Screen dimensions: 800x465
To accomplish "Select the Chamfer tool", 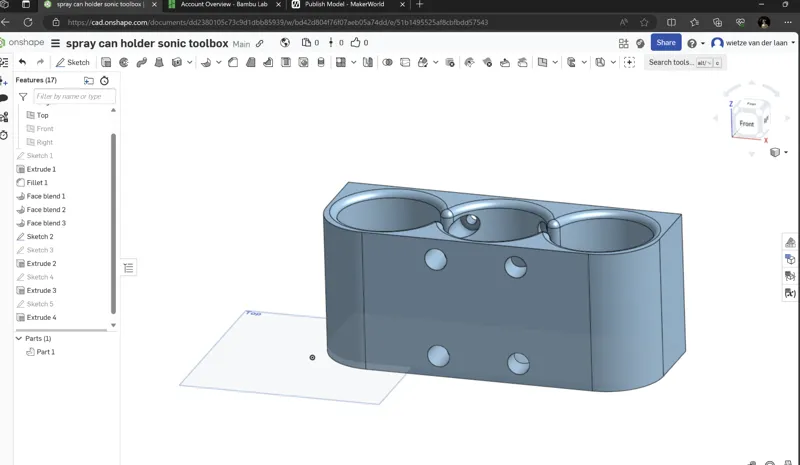I will 233,62.
